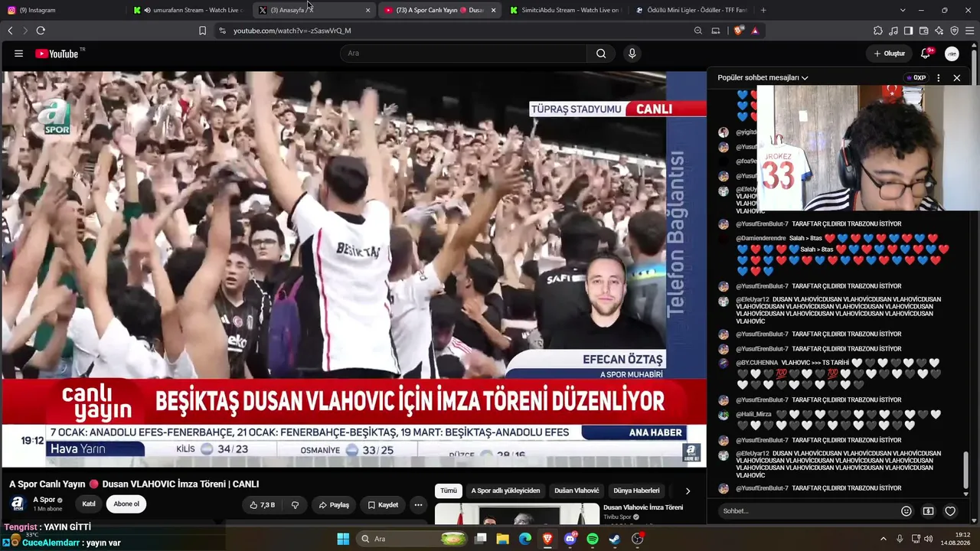
Task: Switch to the Anasayfa X tab
Action: click(x=314, y=10)
